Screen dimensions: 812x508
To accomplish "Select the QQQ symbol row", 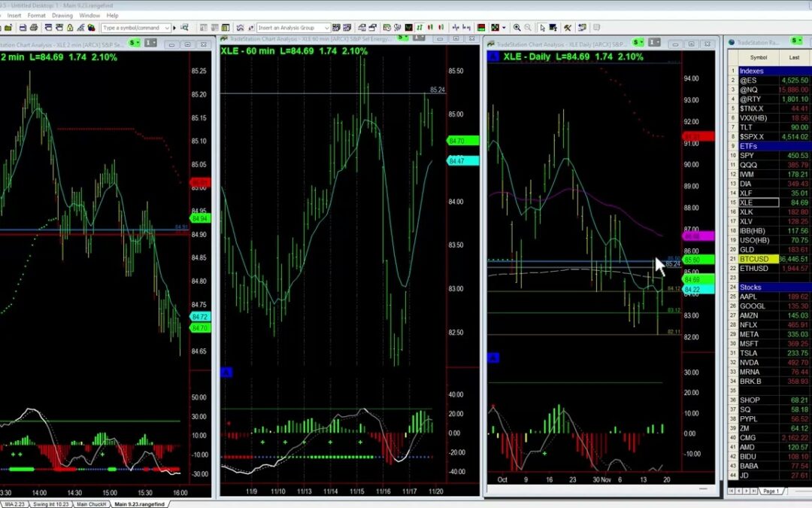I will click(774, 165).
